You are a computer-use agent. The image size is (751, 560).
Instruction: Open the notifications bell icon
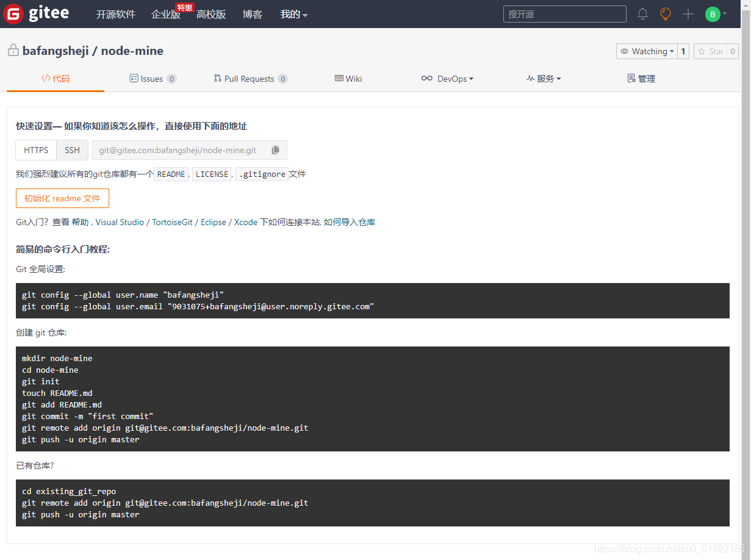click(x=642, y=14)
